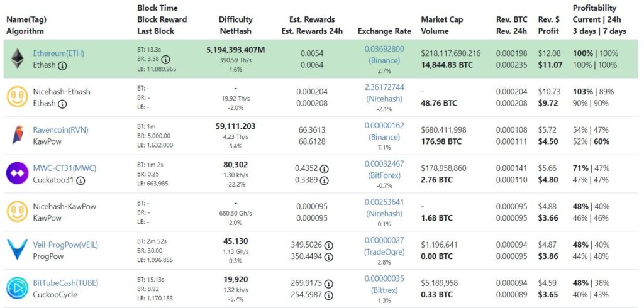The image size is (644, 308).
Task: Click info icon beside 254.5987 estimate
Action: [328, 295]
